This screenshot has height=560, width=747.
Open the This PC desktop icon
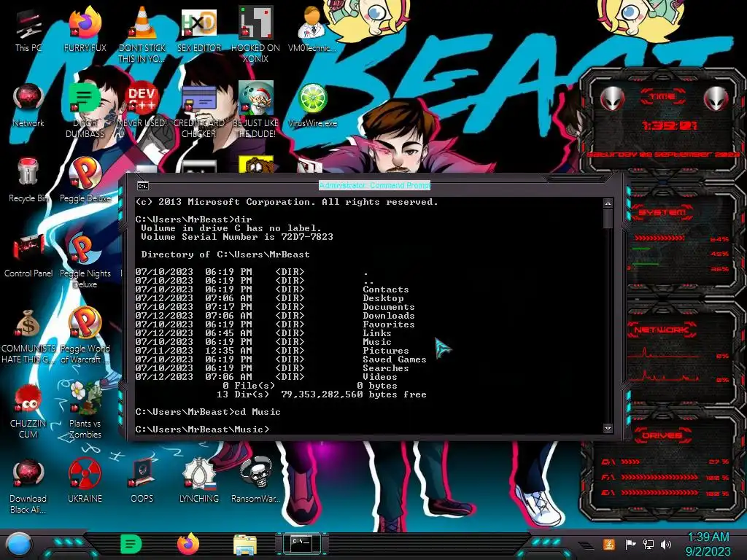28,29
